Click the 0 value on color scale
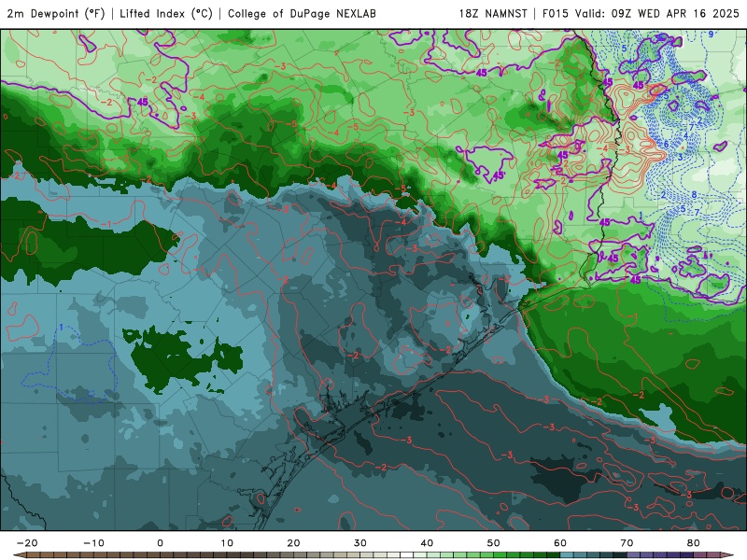Viewport: 747px width, 560px height. click(x=160, y=543)
